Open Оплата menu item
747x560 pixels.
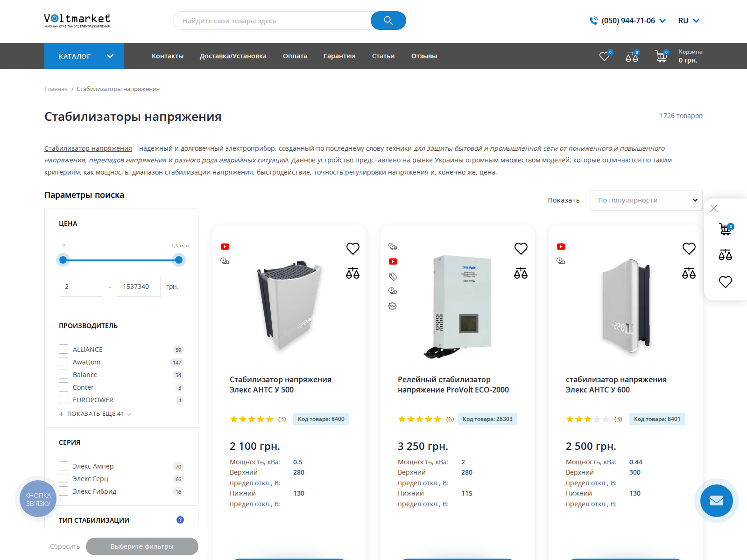[x=295, y=56]
